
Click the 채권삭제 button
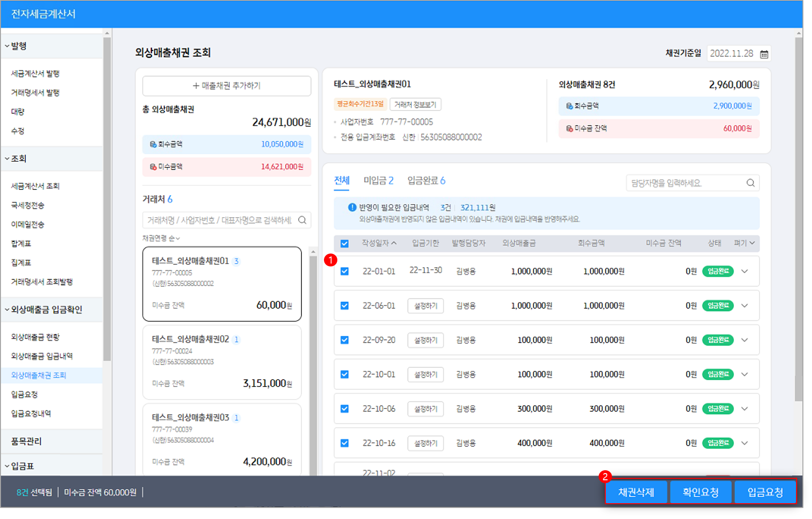pos(636,492)
